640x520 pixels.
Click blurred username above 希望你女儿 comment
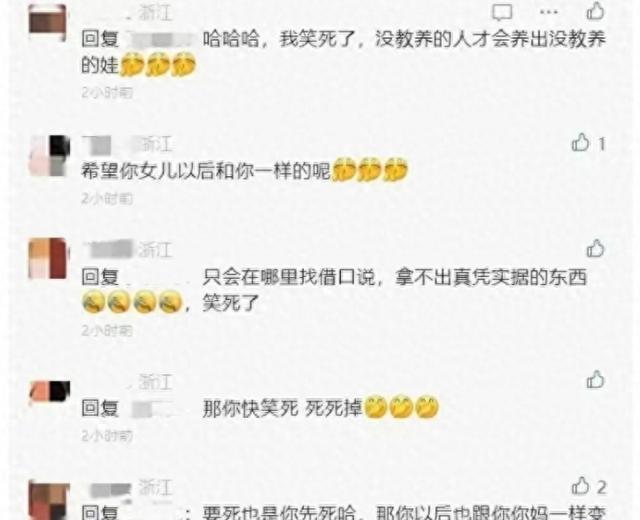(109, 145)
